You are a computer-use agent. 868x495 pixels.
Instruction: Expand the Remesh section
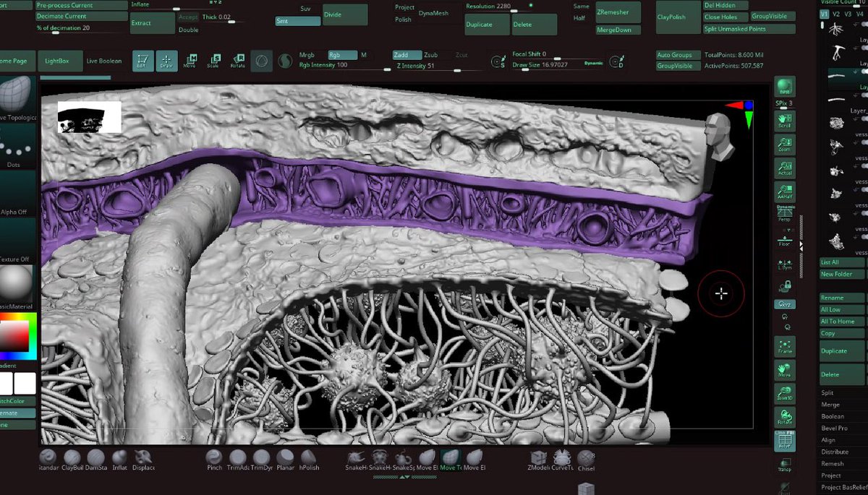click(x=833, y=464)
